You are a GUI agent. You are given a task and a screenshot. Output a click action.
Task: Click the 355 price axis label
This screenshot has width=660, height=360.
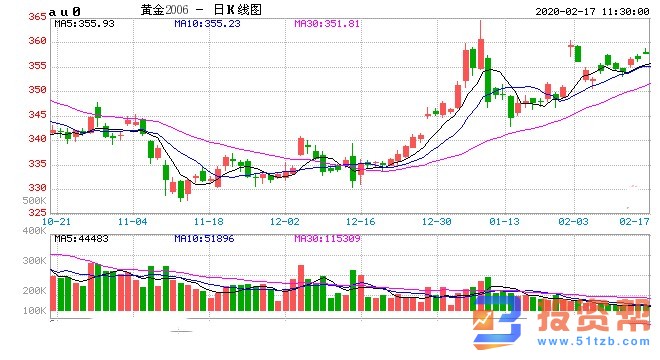coord(37,66)
